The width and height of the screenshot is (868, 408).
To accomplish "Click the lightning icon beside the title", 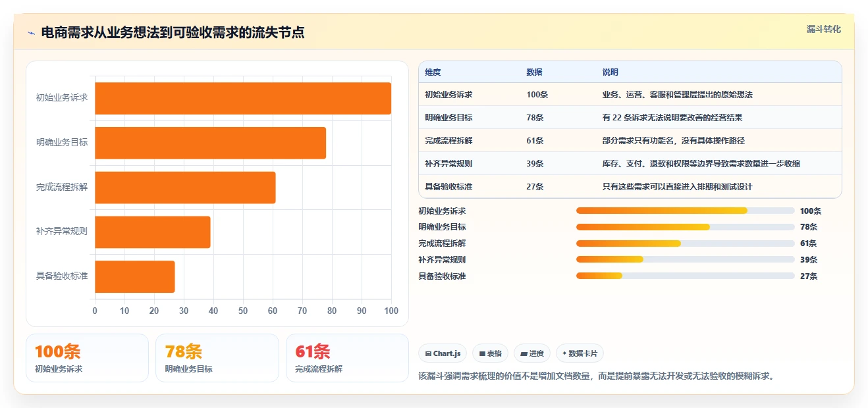I will [31, 33].
